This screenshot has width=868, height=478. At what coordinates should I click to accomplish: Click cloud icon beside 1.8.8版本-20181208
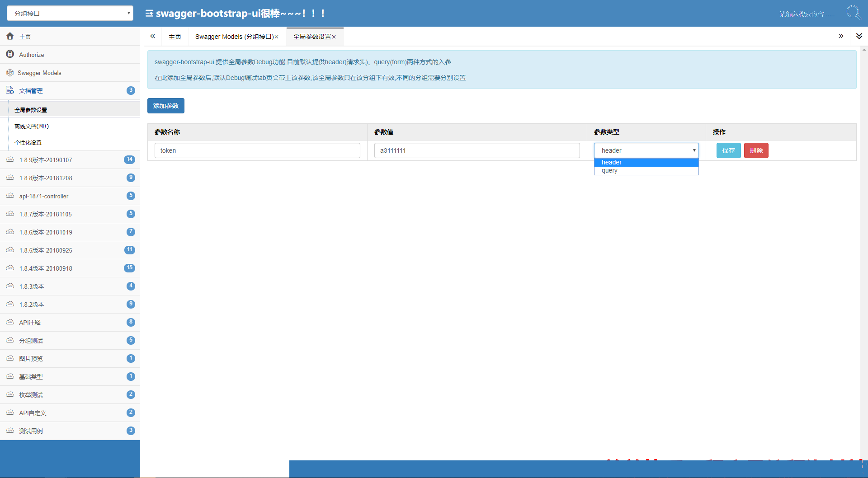(10, 178)
